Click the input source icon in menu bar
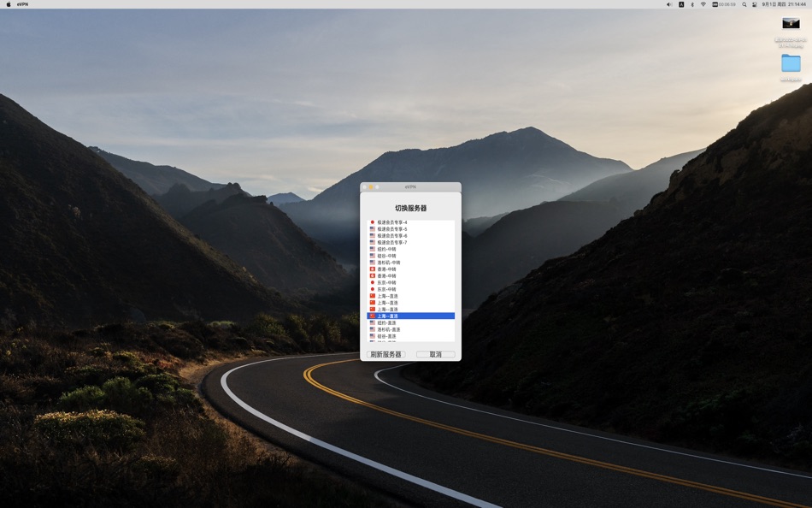 pyautogui.click(x=680, y=4)
